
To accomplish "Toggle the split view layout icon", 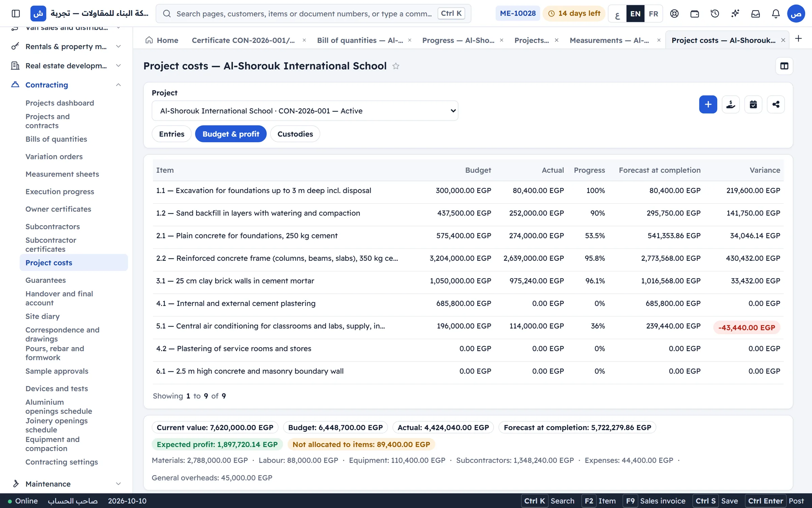I will click(x=784, y=66).
